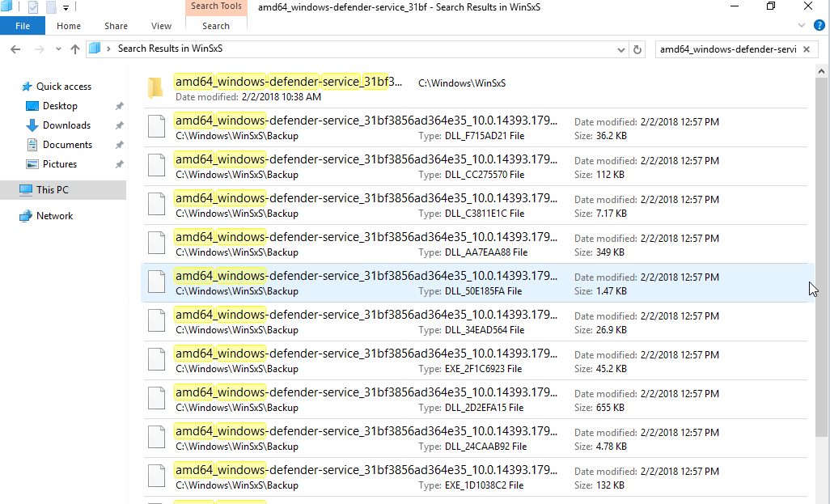The height and width of the screenshot is (504, 830).
Task: Minimize the Explorer window
Action: [x=735, y=6]
